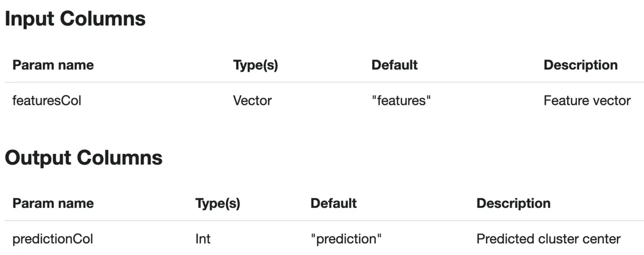Click Description header in Input Columns table
The image size is (644, 255).
pos(581,65)
